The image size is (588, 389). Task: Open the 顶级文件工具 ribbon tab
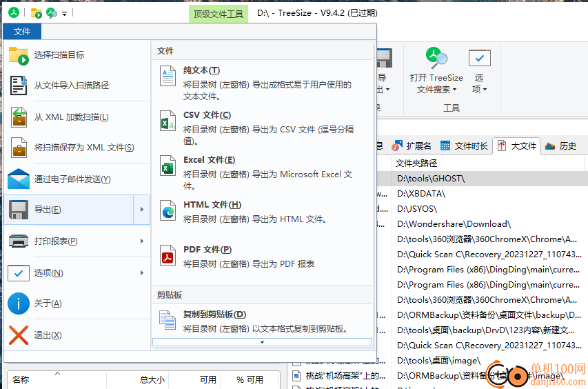(x=219, y=14)
